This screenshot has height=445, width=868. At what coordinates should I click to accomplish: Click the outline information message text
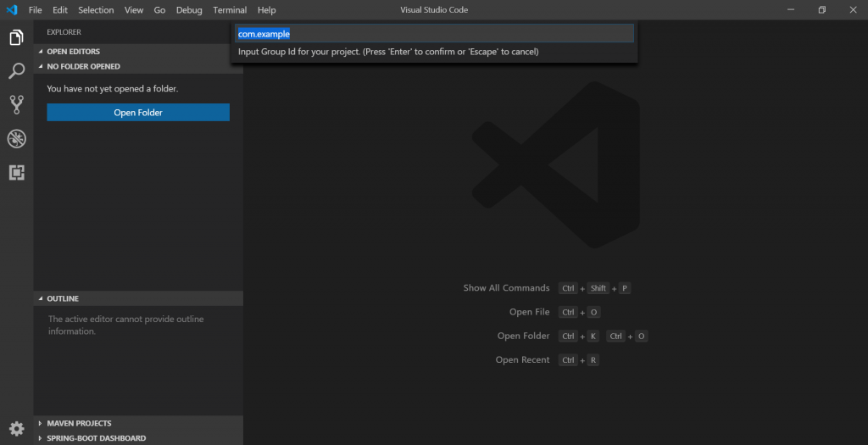point(125,325)
